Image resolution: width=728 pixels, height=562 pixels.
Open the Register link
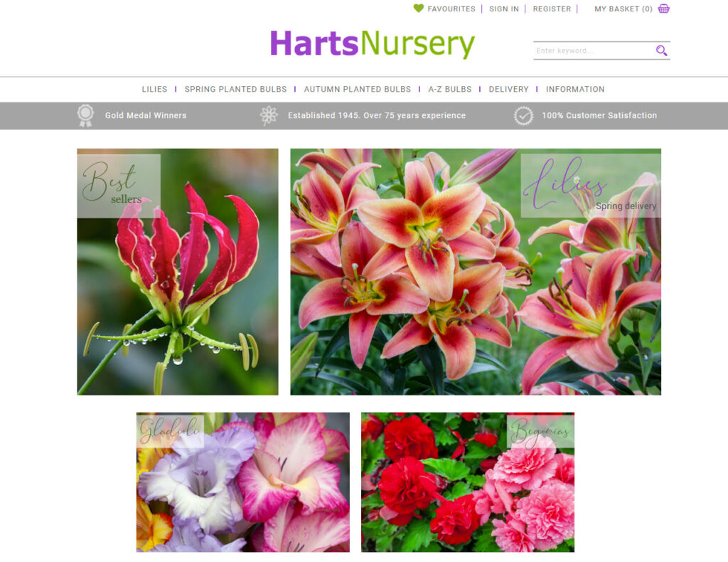point(552,9)
